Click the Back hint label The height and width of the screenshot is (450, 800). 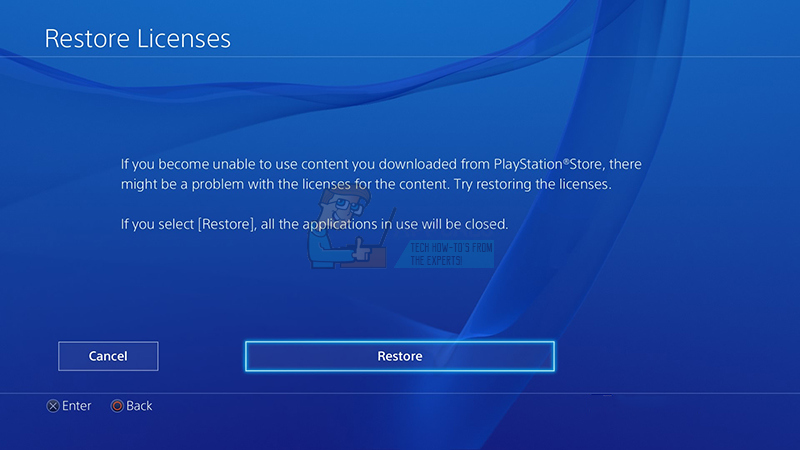pyautogui.click(x=139, y=406)
